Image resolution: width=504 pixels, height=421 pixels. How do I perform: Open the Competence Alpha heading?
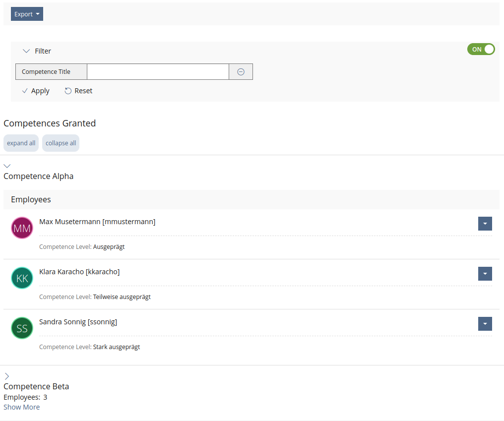tap(39, 176)
